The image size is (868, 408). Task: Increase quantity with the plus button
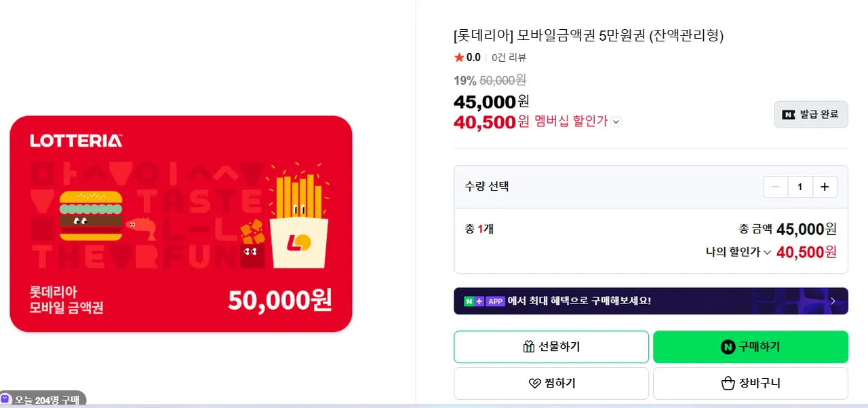coord(825,187)
